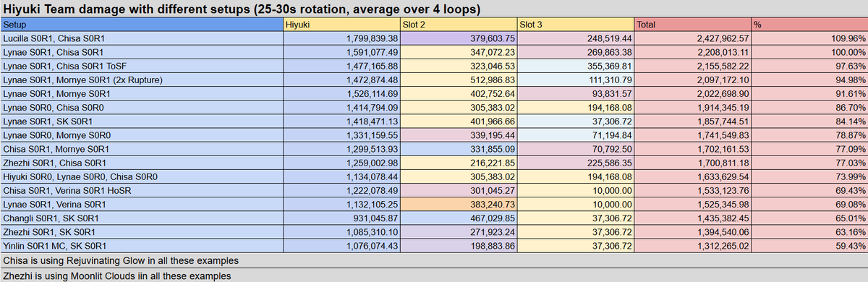Click the percentage cell 77.09%

pos(809,149)
